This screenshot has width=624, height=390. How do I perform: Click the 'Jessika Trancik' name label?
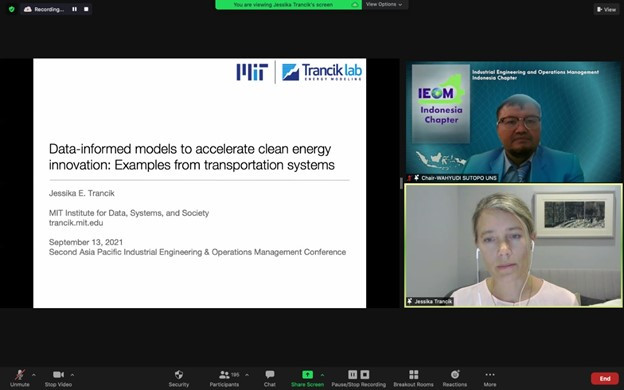[433, 301]
